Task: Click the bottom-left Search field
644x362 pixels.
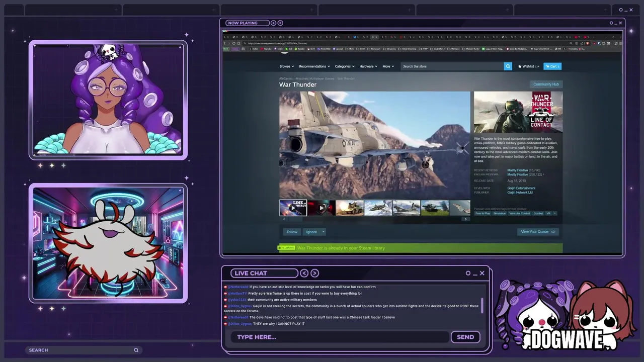Action: click(83, 350)
